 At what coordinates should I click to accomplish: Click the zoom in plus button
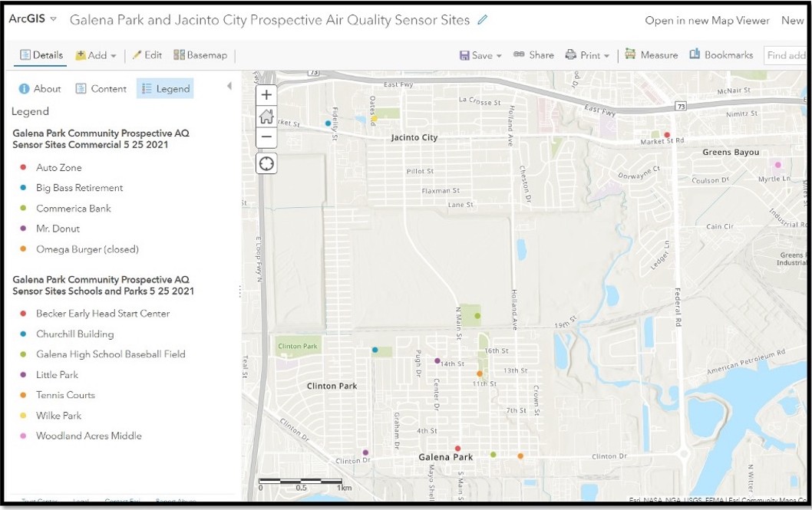pos(266,95)
